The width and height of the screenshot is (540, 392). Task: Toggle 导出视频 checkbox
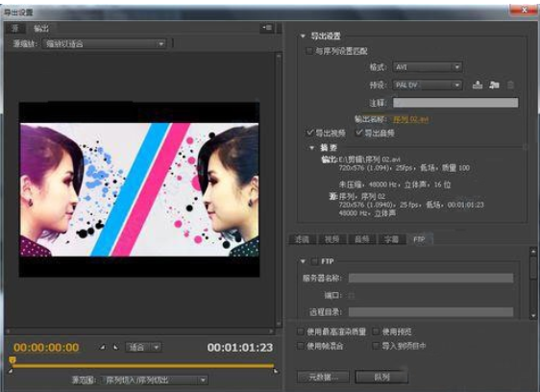pyautogui.click(x=309, y=133)
